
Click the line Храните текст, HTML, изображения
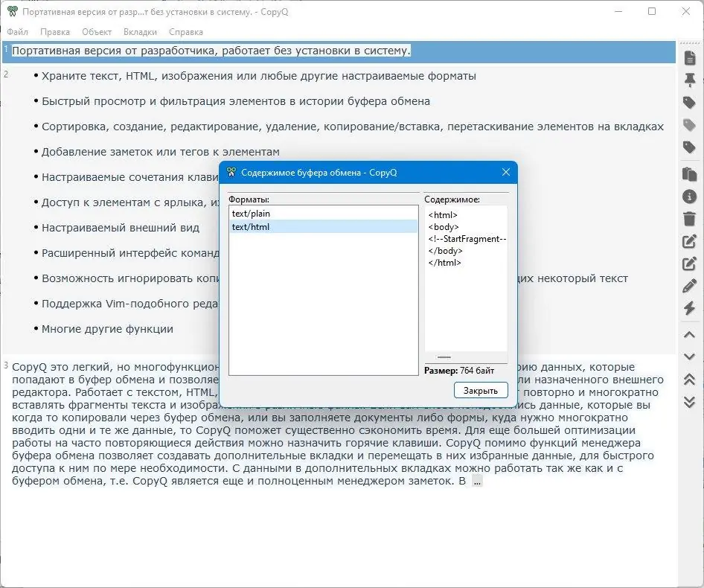click(259, 76)
